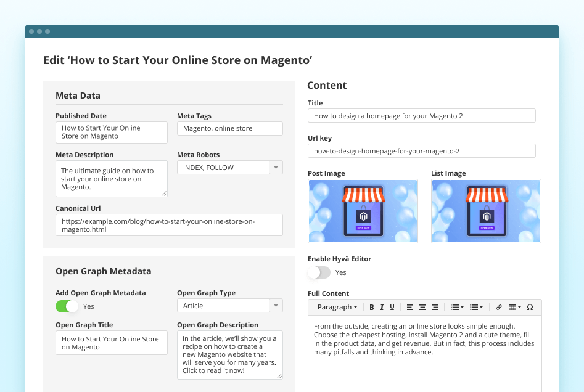Select the List Image thumbnail
The height and width of the screenshot is (392, 584).
coord(486,211)
